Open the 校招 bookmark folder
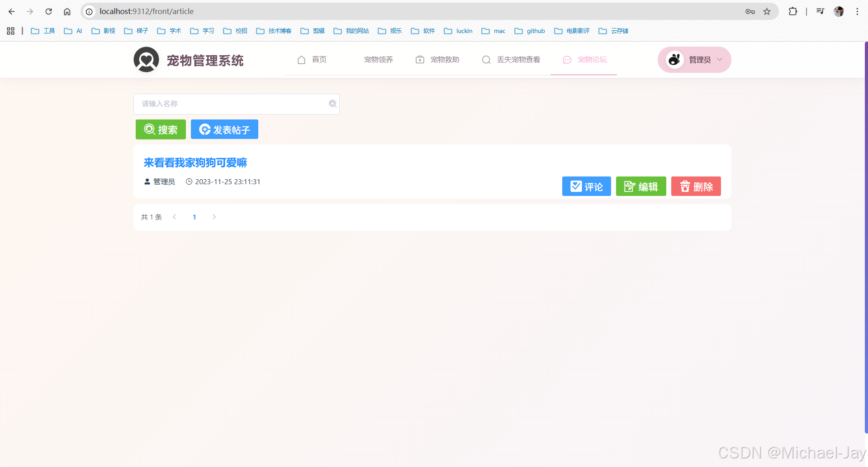Viewport: 868px width, 467px height. 235,31
